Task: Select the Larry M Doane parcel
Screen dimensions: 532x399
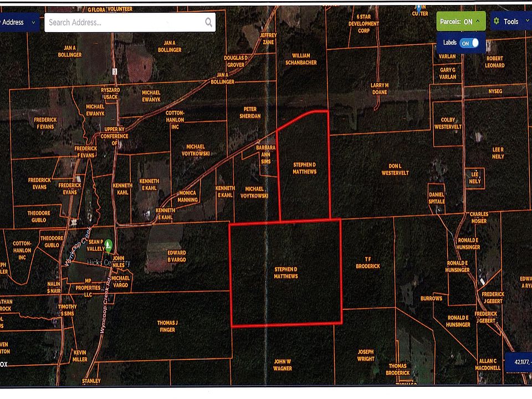Action: click(x=379, y=89)
